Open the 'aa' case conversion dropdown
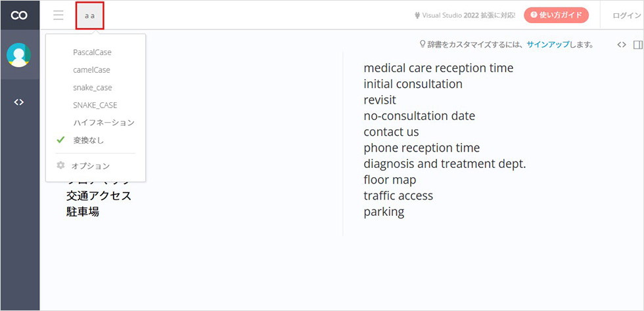This screenshot has height=311, width=644. [90, 16]
